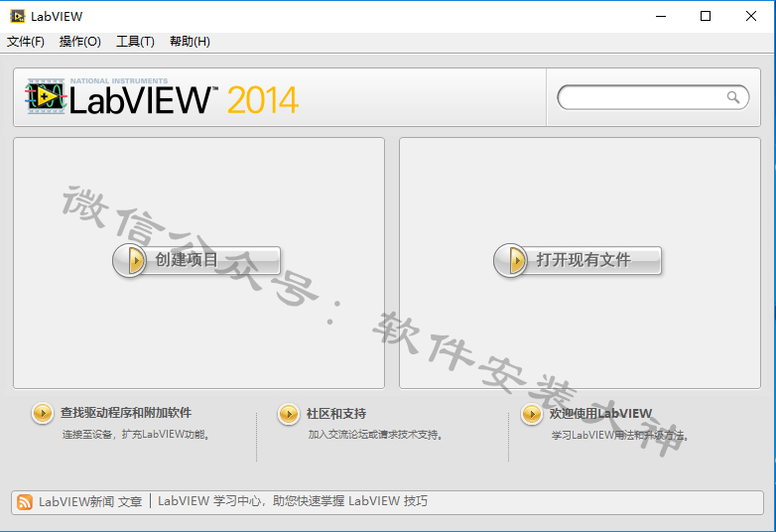Click the RSS feed icon
The image size is (776, 532).
coord(25,502)
